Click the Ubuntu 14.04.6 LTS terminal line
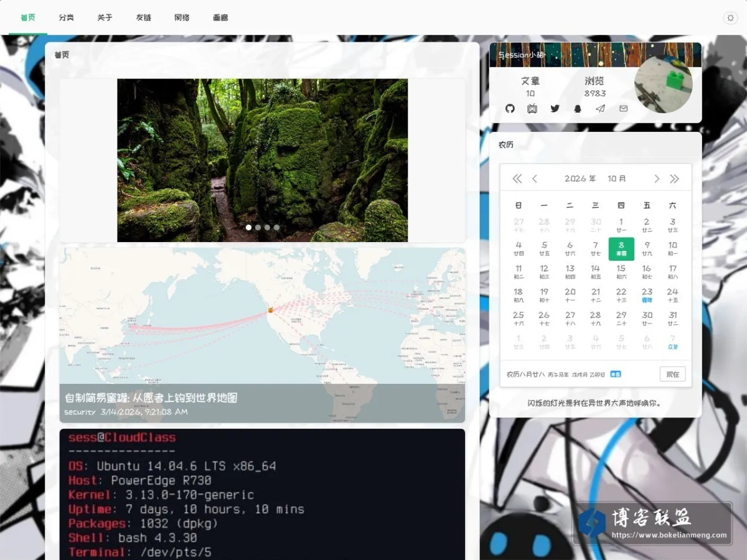This screenshot has width=747, height=560. (172, 466)
